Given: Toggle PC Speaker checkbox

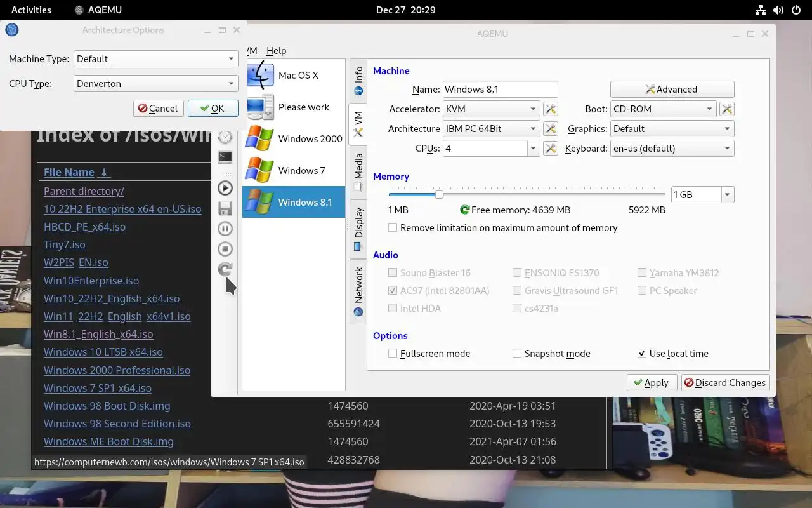Looking at the screenshot, I should point(642,290).
